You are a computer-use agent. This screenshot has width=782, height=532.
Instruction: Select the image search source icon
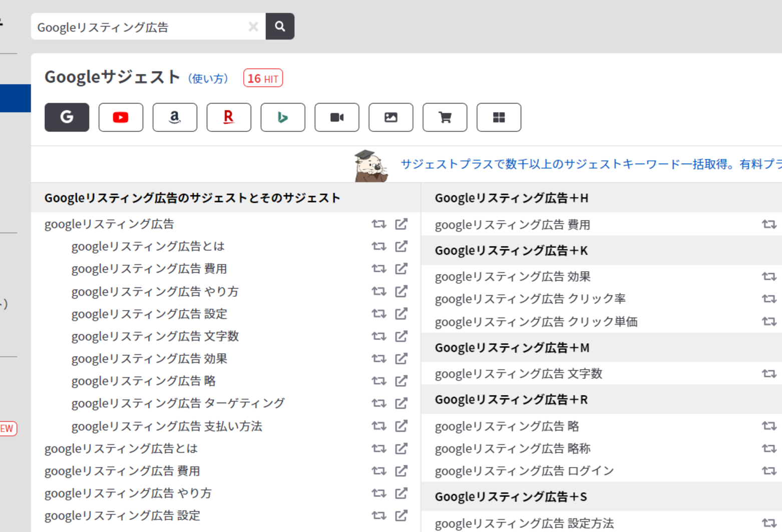(390, 118)
